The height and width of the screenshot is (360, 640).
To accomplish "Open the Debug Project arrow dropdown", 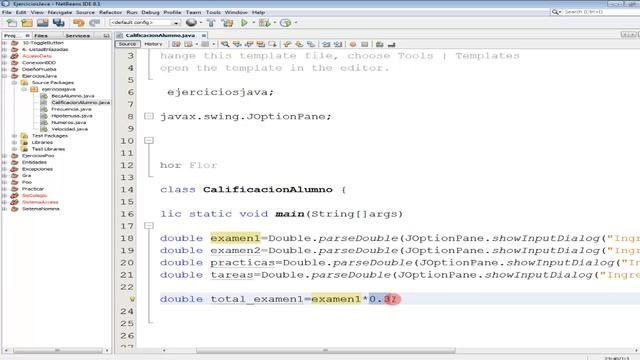I will pos(274,23).
